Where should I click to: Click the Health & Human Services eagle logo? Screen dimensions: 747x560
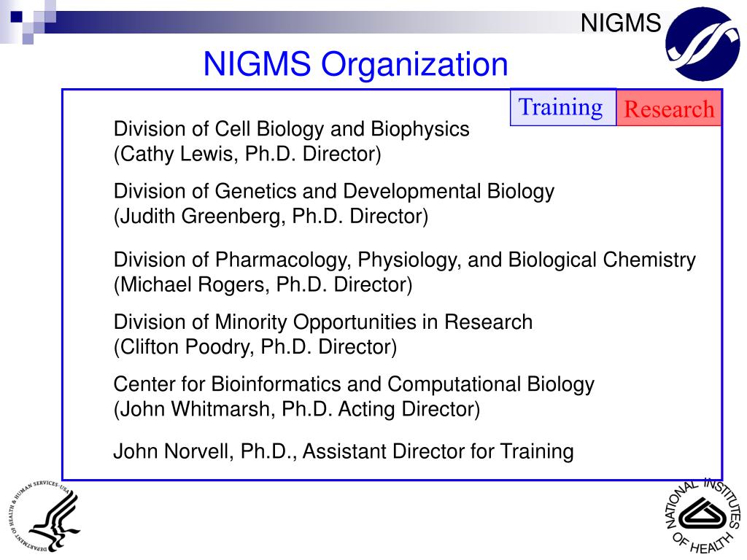pos(44,517)
